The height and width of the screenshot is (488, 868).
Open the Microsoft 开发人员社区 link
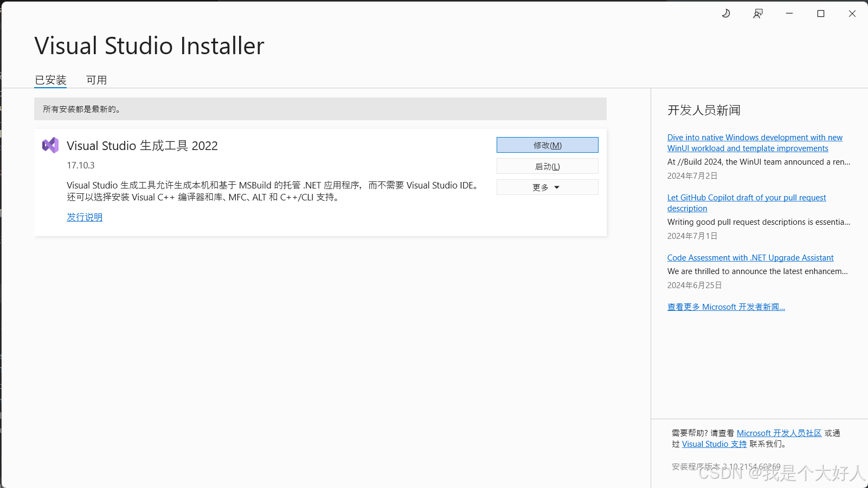(779, 433)
